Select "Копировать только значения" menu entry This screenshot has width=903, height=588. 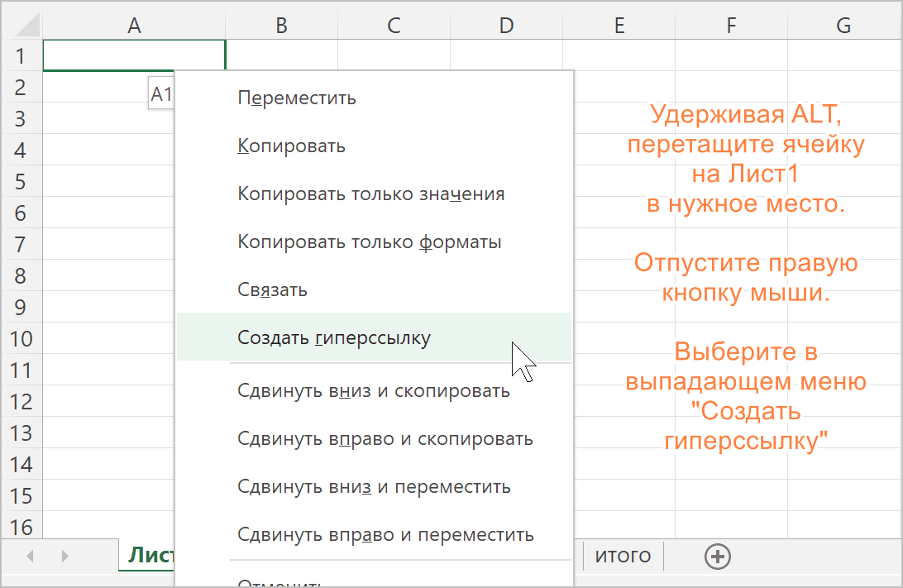pyautogui.click(x=370, y=194)
